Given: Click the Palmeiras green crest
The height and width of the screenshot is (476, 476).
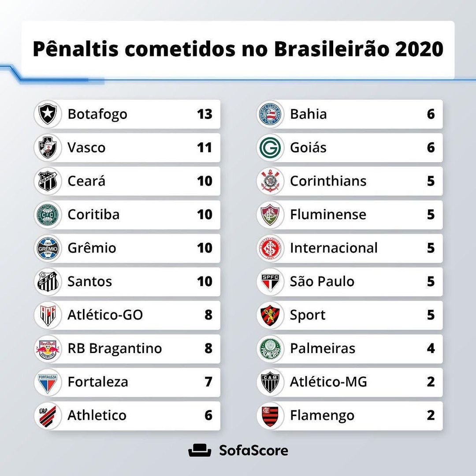Looking at the screenshot, I should click(x=269, y=349).
